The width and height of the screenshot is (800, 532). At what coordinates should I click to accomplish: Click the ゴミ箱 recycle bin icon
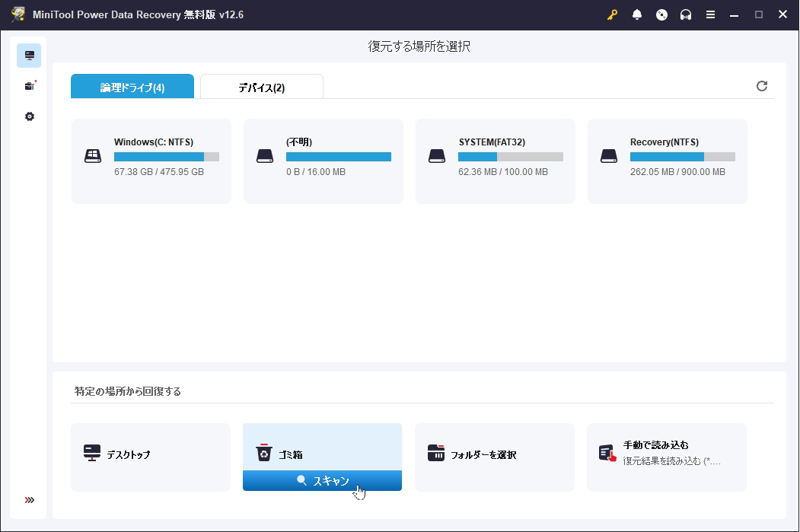[264, 452]
